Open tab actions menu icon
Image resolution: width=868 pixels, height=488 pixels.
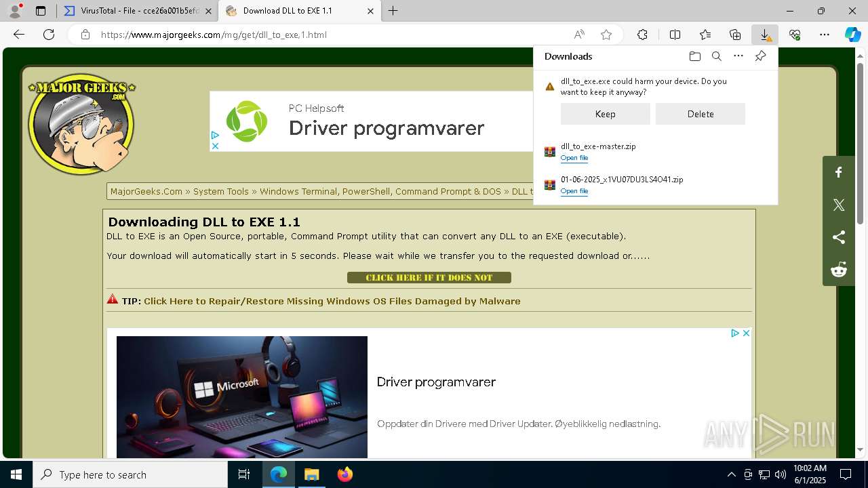click(x=41, y=11)
